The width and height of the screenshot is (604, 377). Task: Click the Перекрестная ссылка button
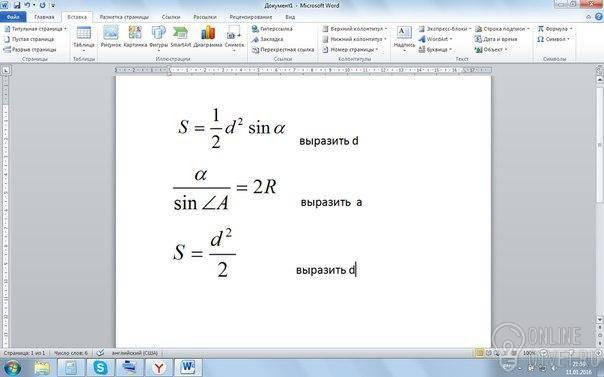point(283,50)
